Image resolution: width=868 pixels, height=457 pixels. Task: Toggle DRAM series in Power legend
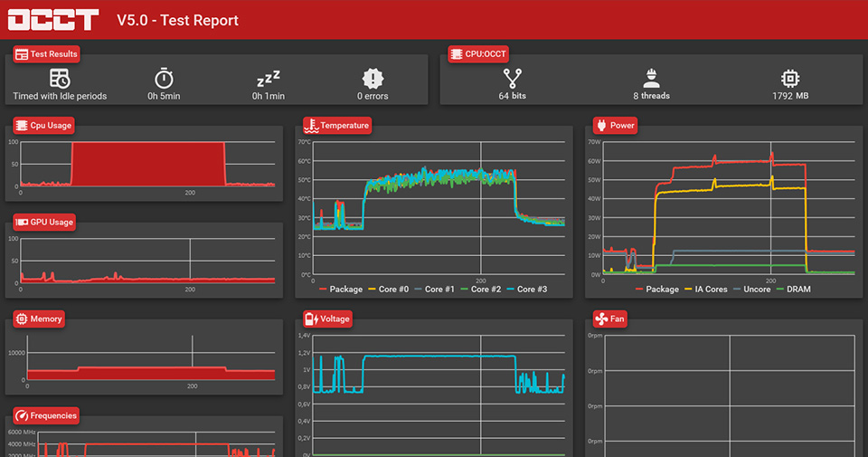pos(794,290)
